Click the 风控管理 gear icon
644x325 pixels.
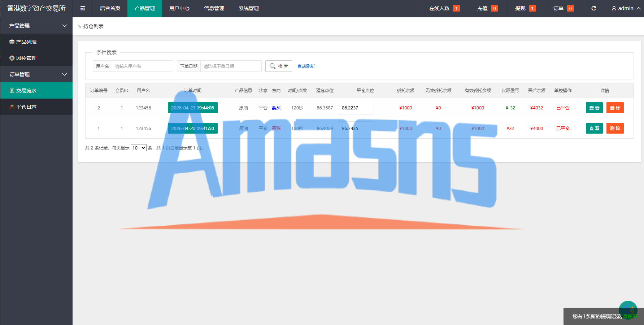pos(12,58)
